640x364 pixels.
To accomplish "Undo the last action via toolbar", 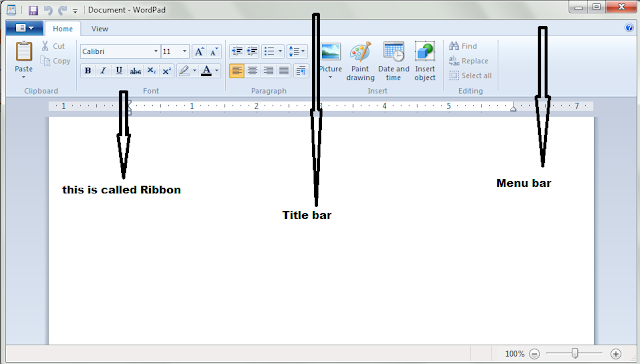I will 48,10.
